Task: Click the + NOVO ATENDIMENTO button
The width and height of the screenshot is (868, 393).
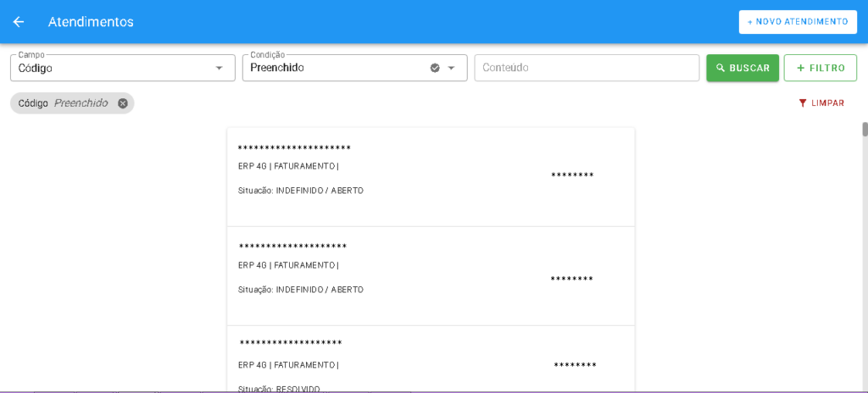Action: click(x=797, y=22)
